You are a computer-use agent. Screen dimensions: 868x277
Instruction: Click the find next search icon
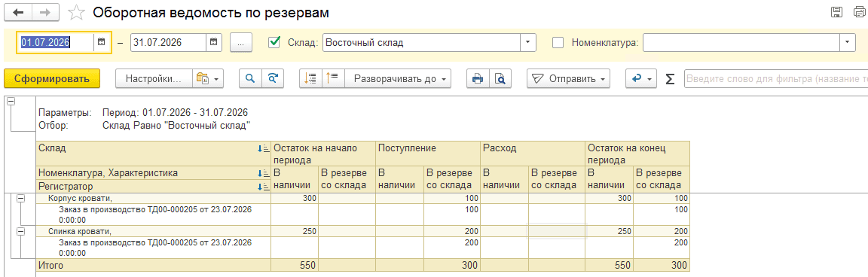(x=272, y=78)
